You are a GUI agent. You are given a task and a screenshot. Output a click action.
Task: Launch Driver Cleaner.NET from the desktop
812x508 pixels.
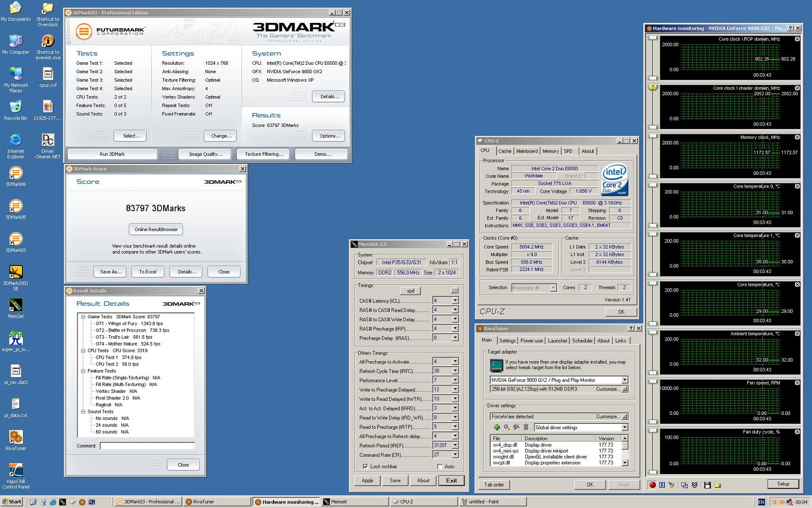coord(48,146)
